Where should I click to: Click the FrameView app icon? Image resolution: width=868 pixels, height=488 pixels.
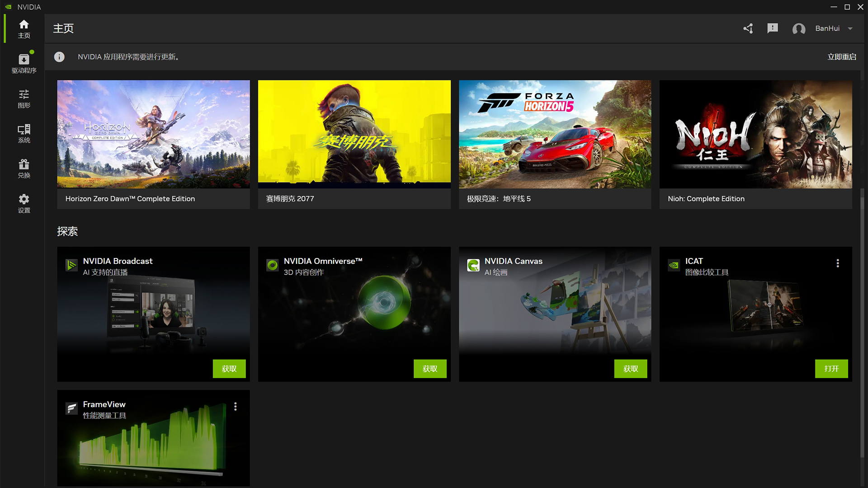(x=71, y=408)
